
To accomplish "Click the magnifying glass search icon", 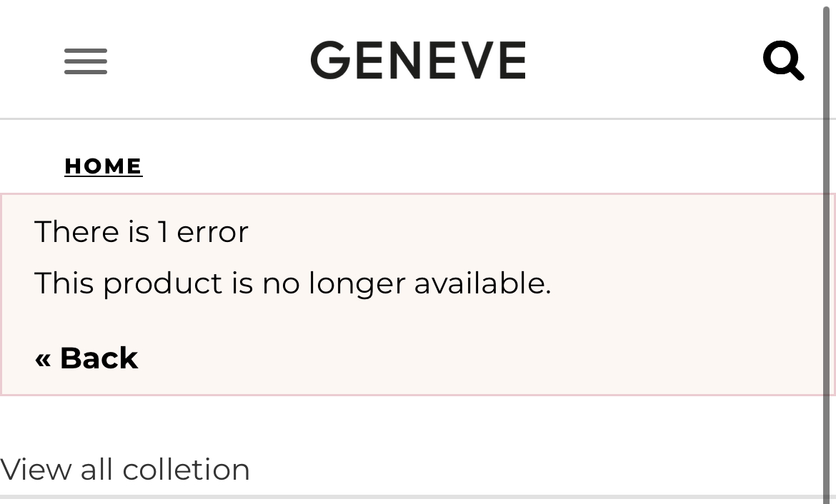I will [x=783, y=60].
